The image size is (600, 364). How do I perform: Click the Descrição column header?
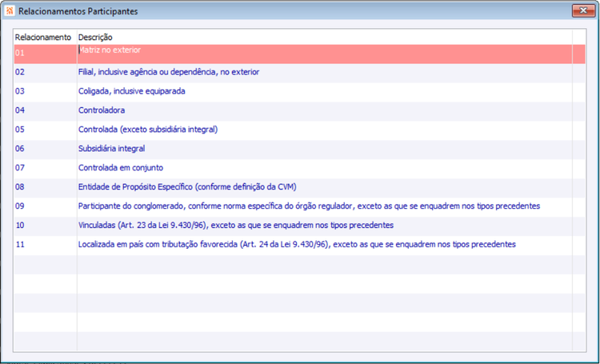pyautogui.click(x=95, y=37)
